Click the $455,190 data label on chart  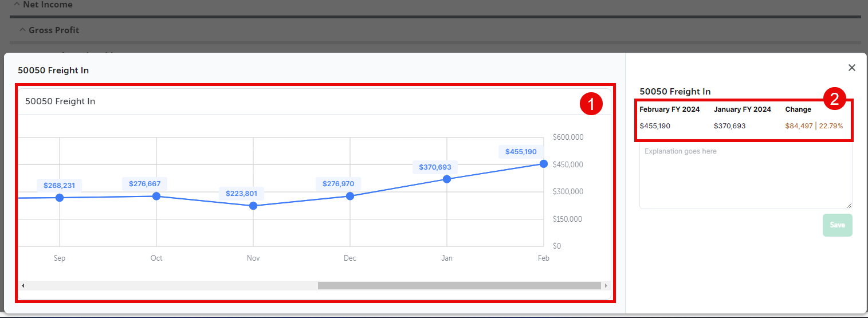(521, 152)
